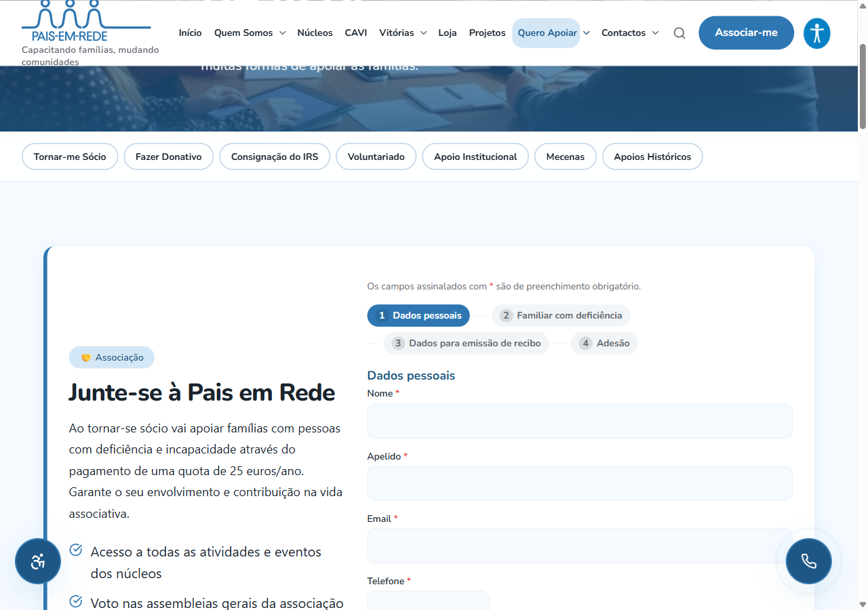Expand the Quero Apoiar dropdown chevron
The width and height of the screenshot is (868, 610).
[x=587, y=33]
